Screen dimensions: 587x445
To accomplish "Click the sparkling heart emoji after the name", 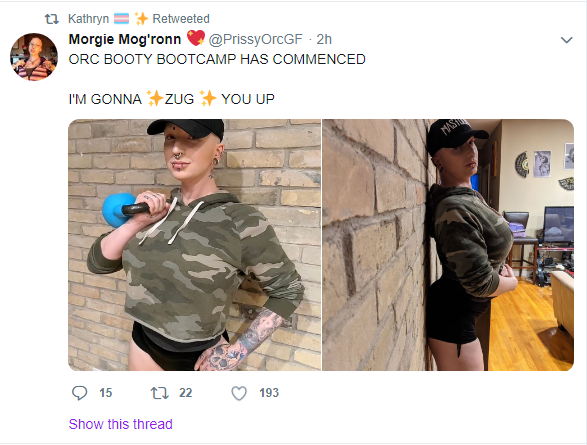I will (196, 38).
